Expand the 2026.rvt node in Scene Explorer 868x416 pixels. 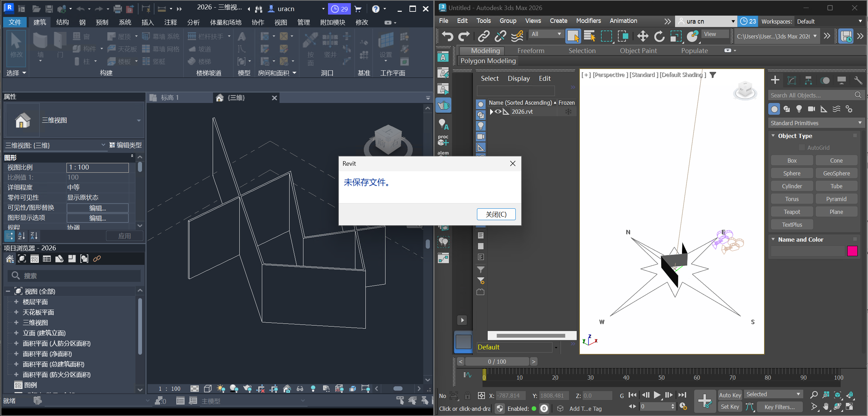pyautogui.click(x=491, y=112)
